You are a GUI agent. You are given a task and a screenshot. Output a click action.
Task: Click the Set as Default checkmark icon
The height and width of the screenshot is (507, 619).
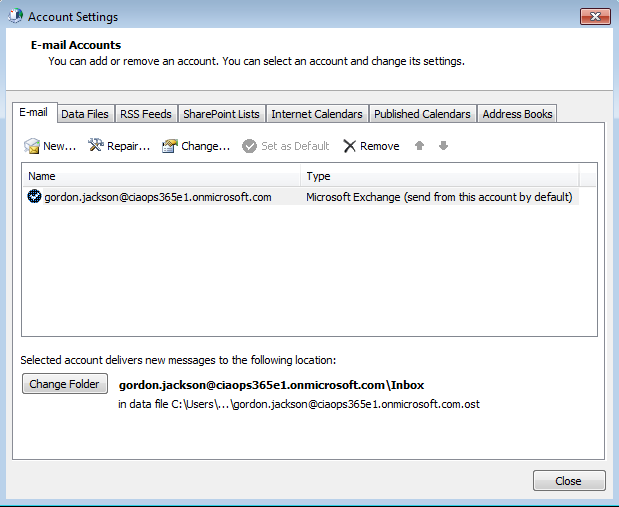point(249,146)
